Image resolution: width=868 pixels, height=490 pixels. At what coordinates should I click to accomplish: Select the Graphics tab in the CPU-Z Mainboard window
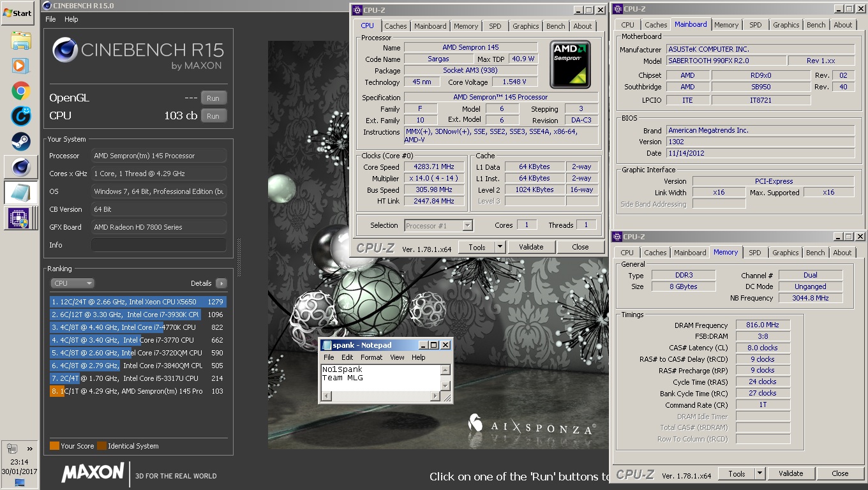[x=786, y=25]
